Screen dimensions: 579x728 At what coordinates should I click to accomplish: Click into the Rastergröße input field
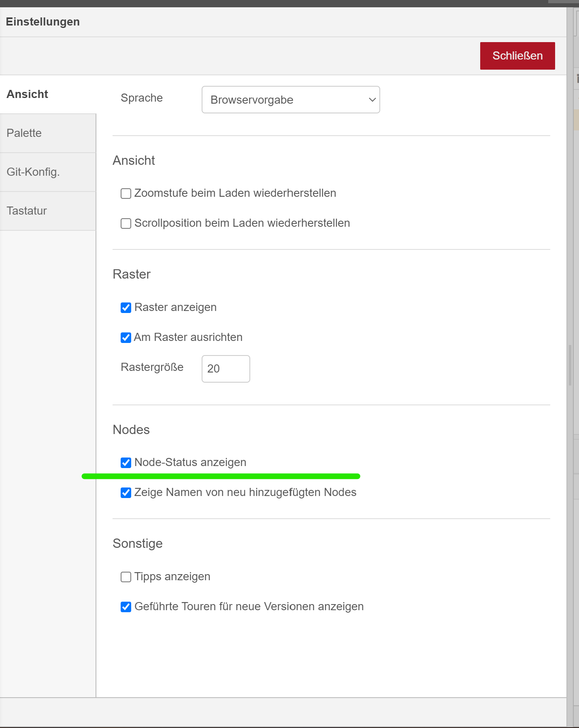[226, 369]
